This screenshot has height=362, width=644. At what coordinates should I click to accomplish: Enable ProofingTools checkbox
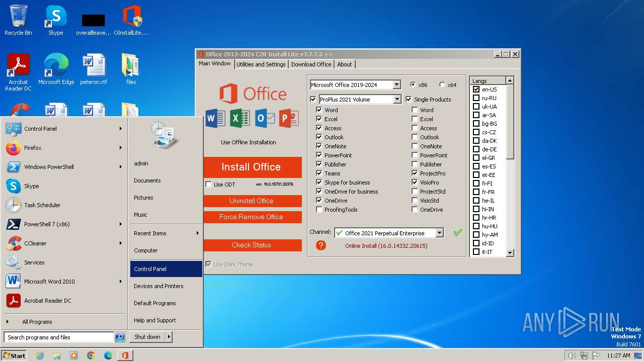(x=319, y=210)
